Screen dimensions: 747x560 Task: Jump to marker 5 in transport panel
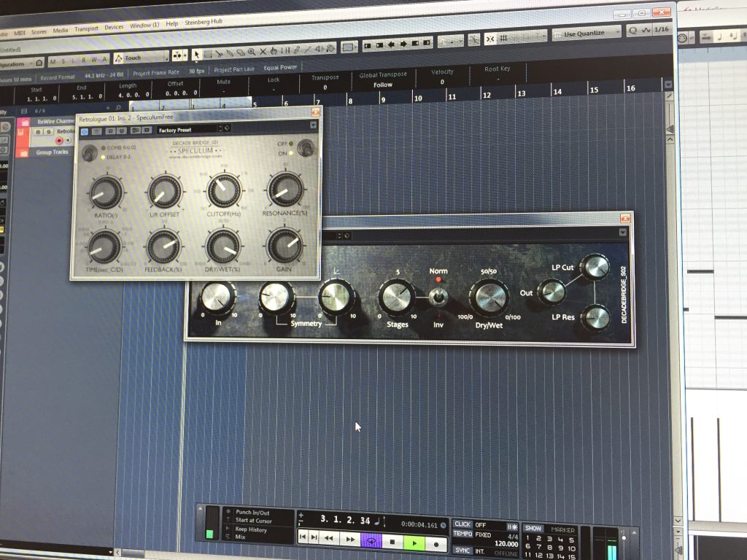[571, 540]
